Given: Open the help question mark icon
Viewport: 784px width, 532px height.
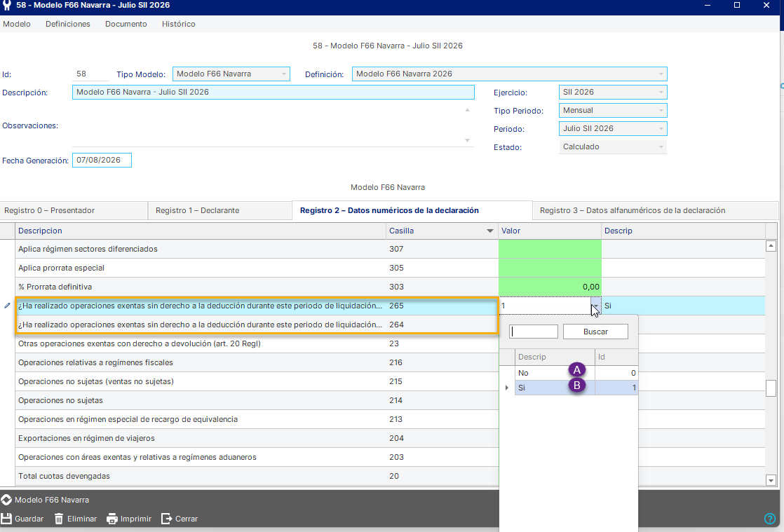Looking at the screenshot, I should coord(770,519).
